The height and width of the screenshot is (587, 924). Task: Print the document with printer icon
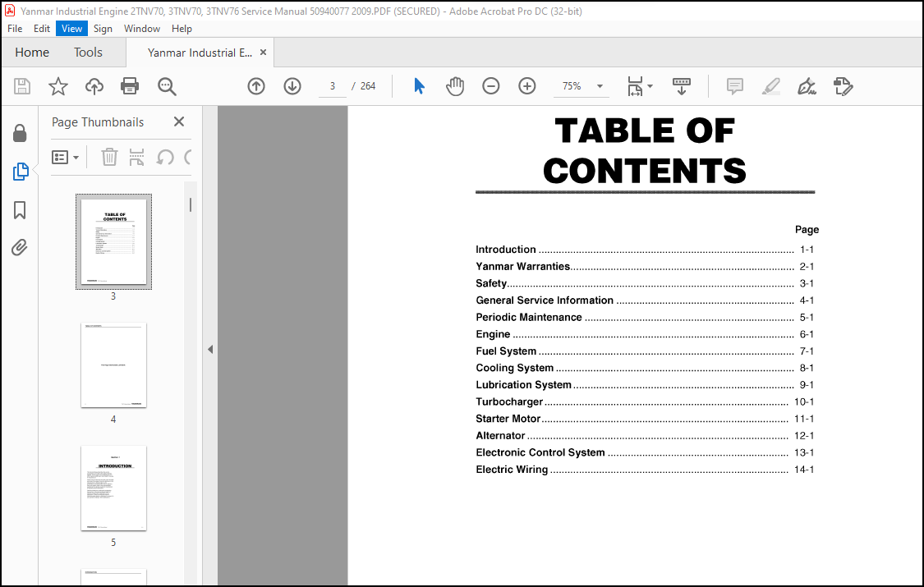[130, 86]
